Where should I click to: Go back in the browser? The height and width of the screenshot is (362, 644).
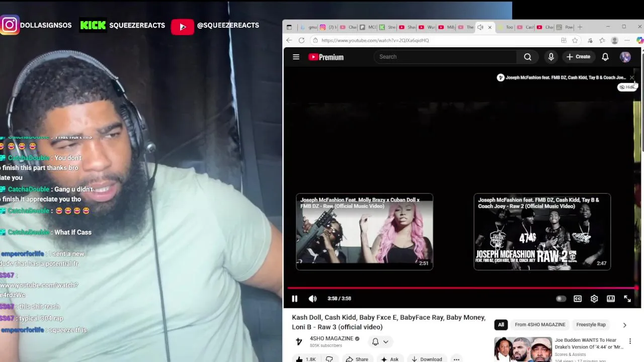point(289,40)
